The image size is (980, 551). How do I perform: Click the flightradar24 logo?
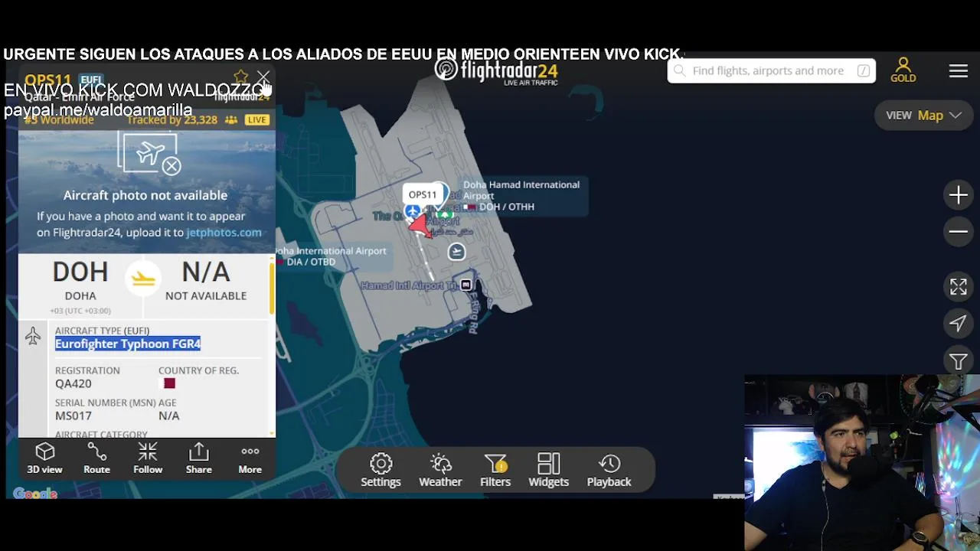tap(496, 70)
